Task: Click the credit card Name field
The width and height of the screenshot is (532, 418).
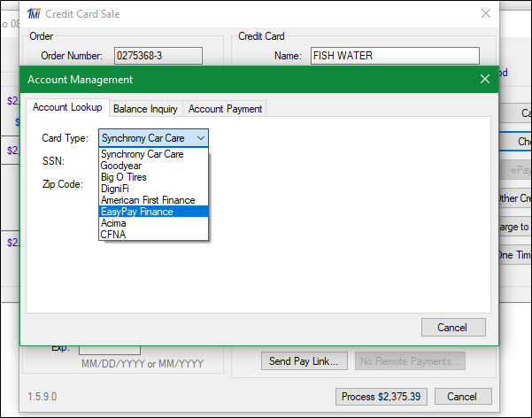Action: pos(395,56)
